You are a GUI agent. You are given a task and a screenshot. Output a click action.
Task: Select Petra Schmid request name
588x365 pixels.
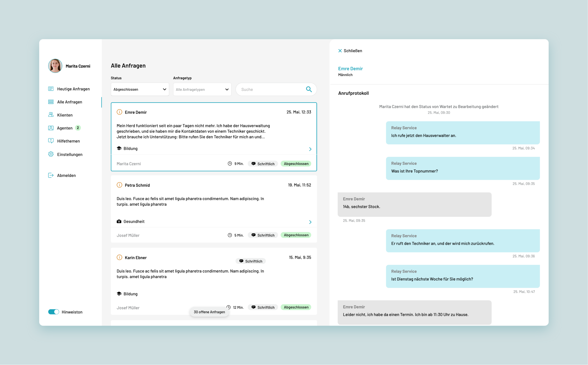(137, 185)
